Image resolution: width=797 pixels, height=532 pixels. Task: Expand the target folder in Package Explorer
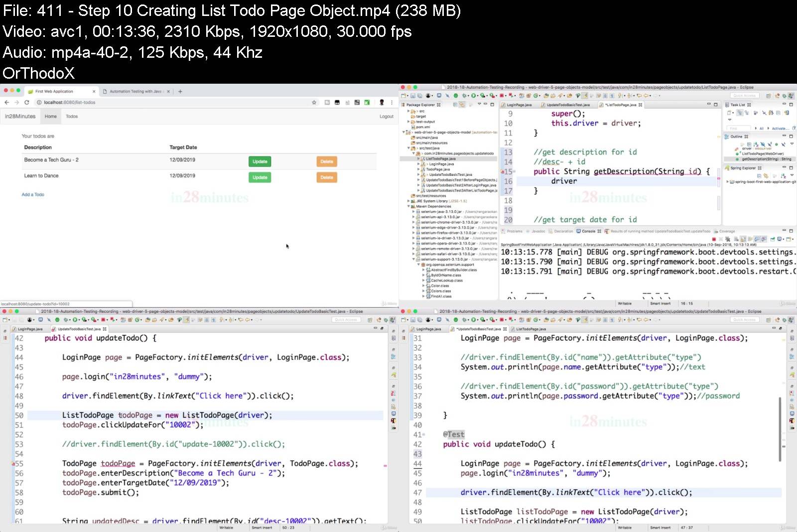point(407,116)
